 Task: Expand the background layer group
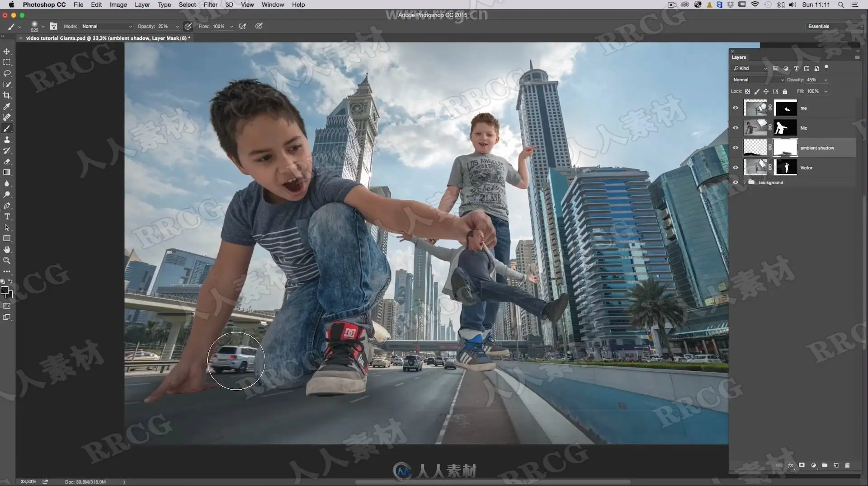(x=744, y=182)
